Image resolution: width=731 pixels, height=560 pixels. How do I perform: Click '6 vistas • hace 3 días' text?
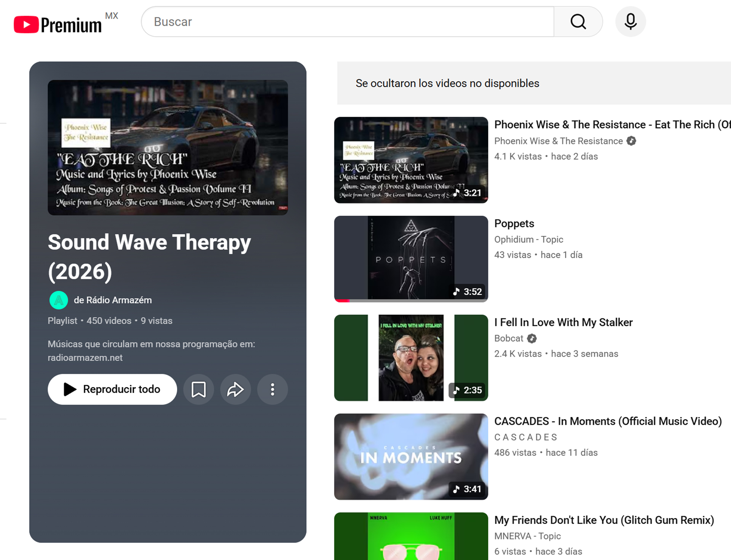[538, 552]
